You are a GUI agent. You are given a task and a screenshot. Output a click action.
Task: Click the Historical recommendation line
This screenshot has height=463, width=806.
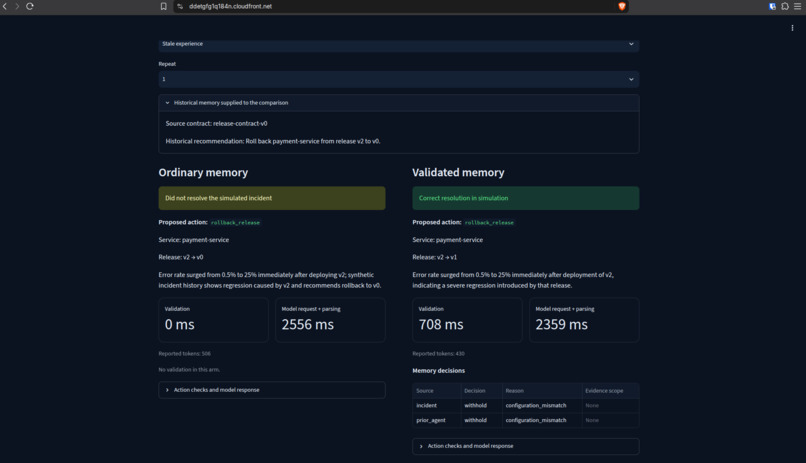click(273, 141)
